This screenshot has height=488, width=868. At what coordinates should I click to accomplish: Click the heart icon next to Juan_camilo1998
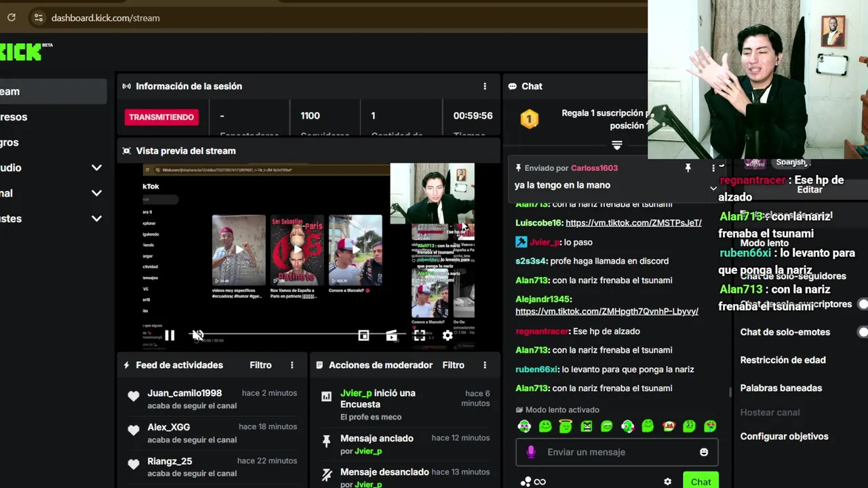[x=134, y=396]
